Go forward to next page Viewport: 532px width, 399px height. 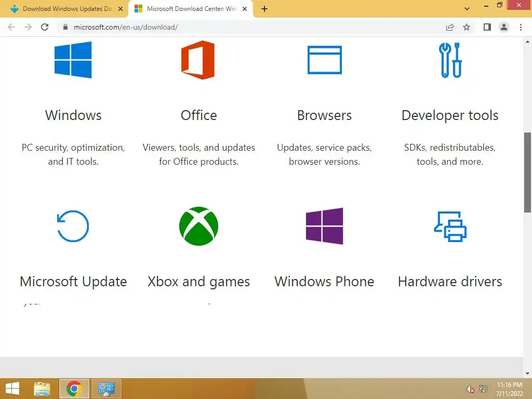click(x=28, y=27)
